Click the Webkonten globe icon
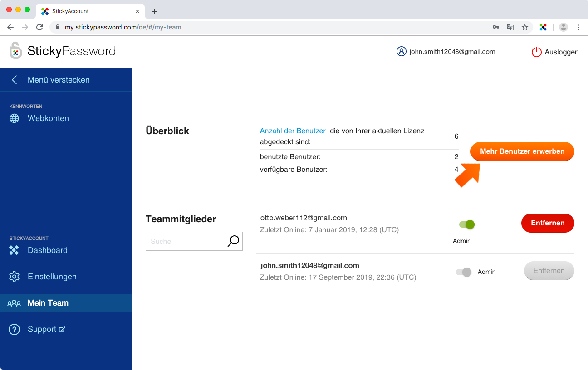 (15, 118)
